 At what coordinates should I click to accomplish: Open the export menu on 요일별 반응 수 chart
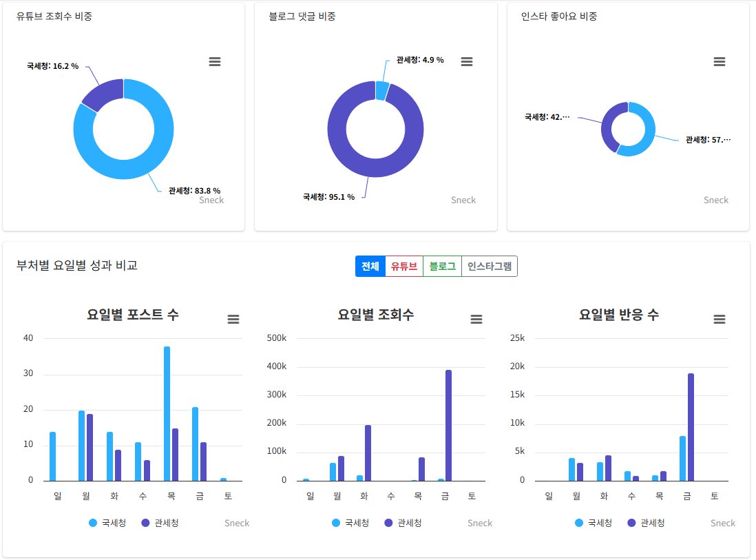point(720,319)
